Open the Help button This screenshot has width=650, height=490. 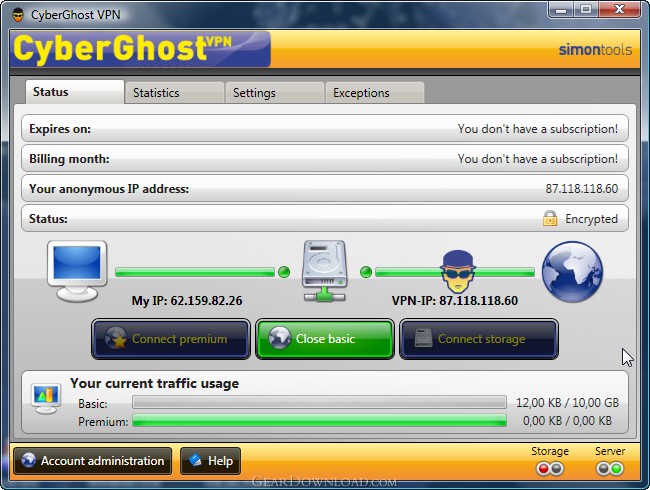click(x=211, y=461)
